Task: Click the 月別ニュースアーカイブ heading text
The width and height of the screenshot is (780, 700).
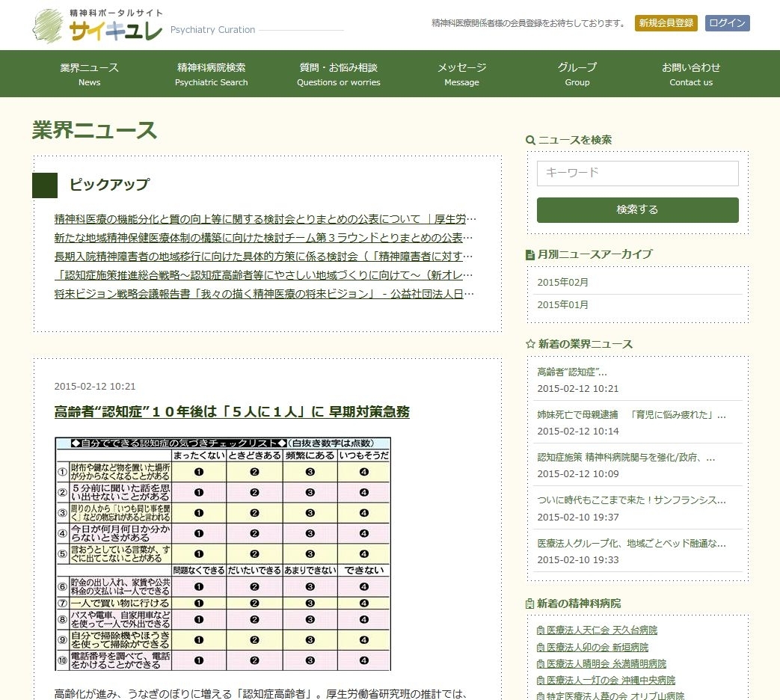Action: point(595,255)
